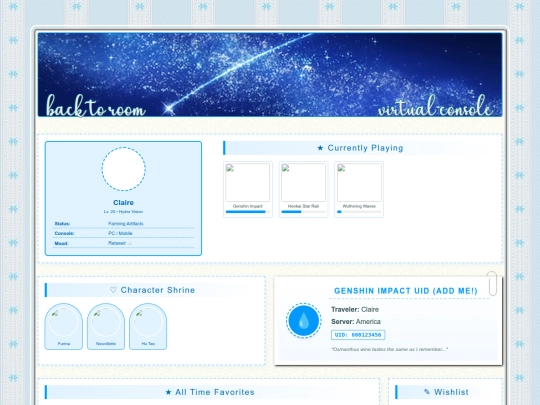Open the Honkai Star Rail game cover
Screen dimensions: 540x405
(x=303, y=183)
